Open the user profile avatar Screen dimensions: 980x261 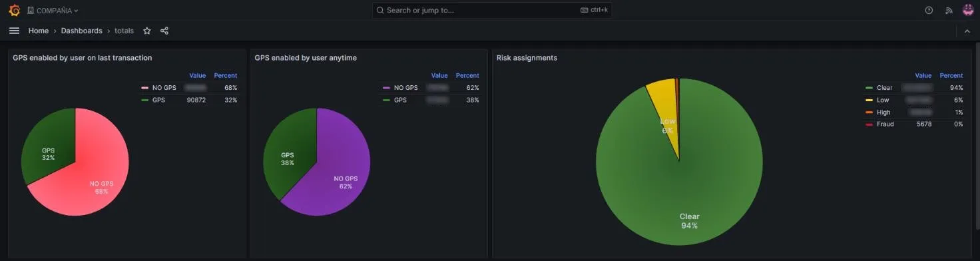pos(968,10)
